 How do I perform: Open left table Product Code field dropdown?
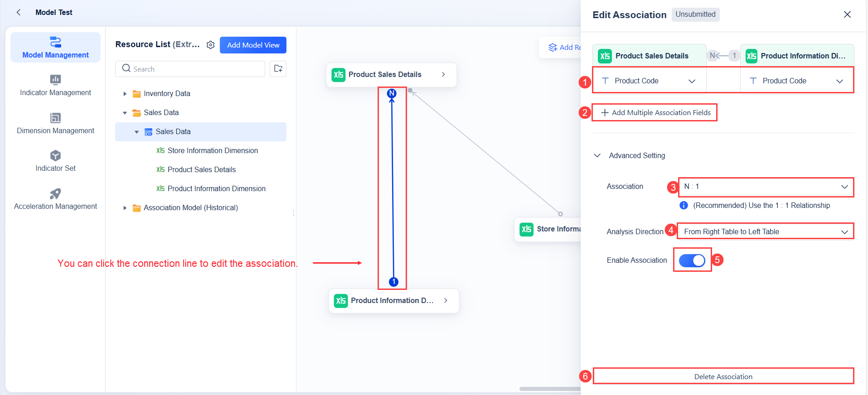coord(649,81)
